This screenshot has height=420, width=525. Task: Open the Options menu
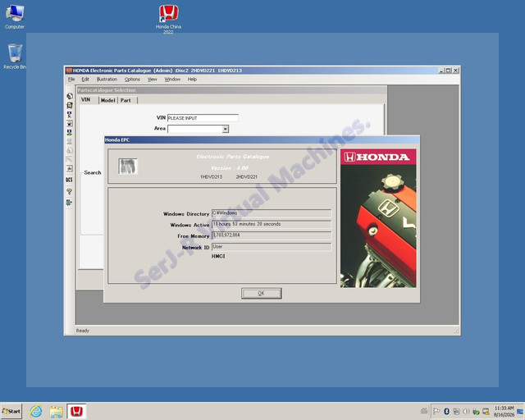[132, 80]
